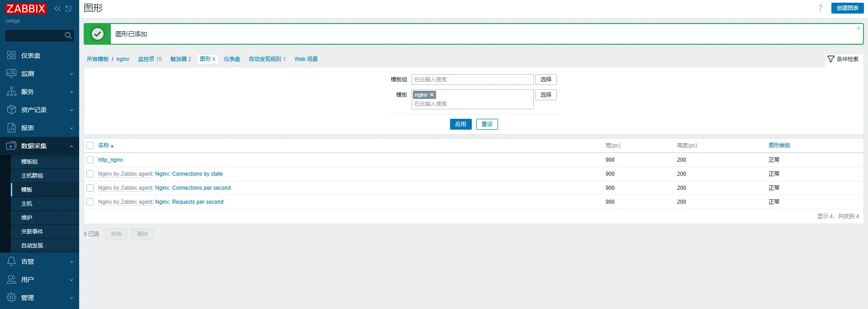Click the 资产记录 inventory icon

coord(11,109)
